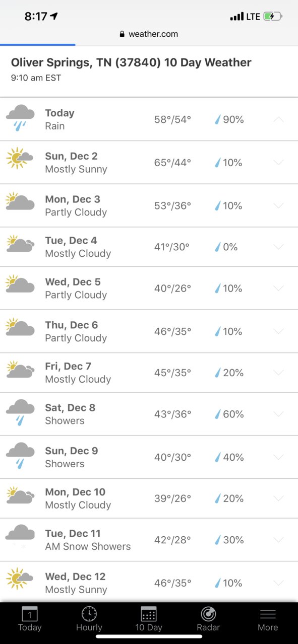The height and width of the screenshot is (644, 298).
Task: Open the Hourly clock icon
Action: pyautogui.click(x=89, y=614)
